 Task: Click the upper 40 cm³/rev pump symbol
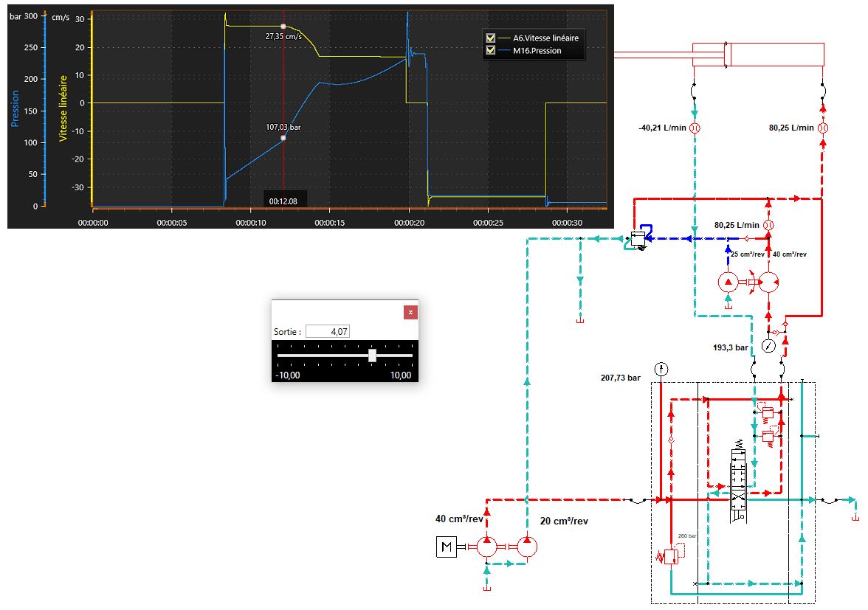coord(768,282)
